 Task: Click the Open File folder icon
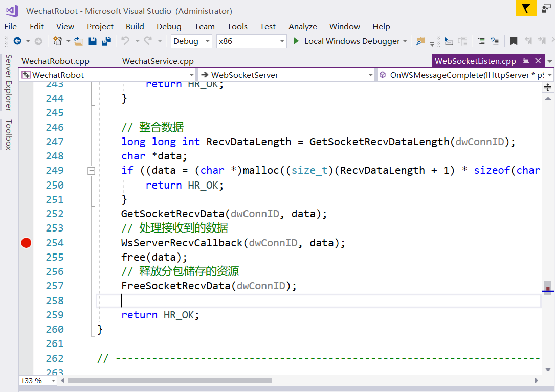click(79, 41)
